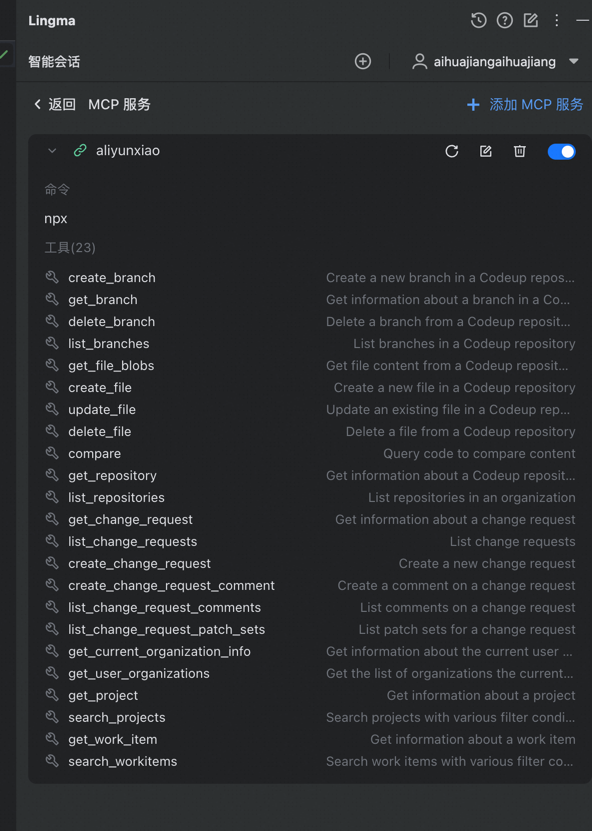Image resolution: width=592 pixels, height=831 pixels.
Task: Open the chat history icon
Action: pos(479,21)
